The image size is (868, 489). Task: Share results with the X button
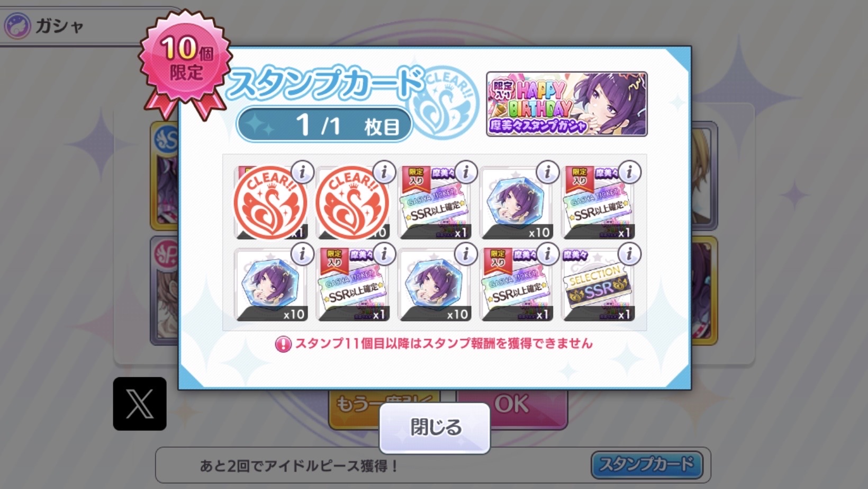[140, 404]
